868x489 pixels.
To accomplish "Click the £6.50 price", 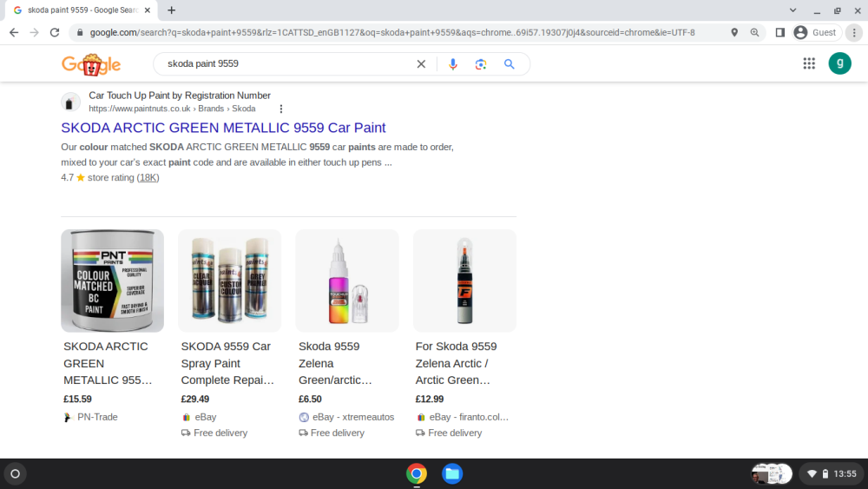I will click(x=310, y=399).
